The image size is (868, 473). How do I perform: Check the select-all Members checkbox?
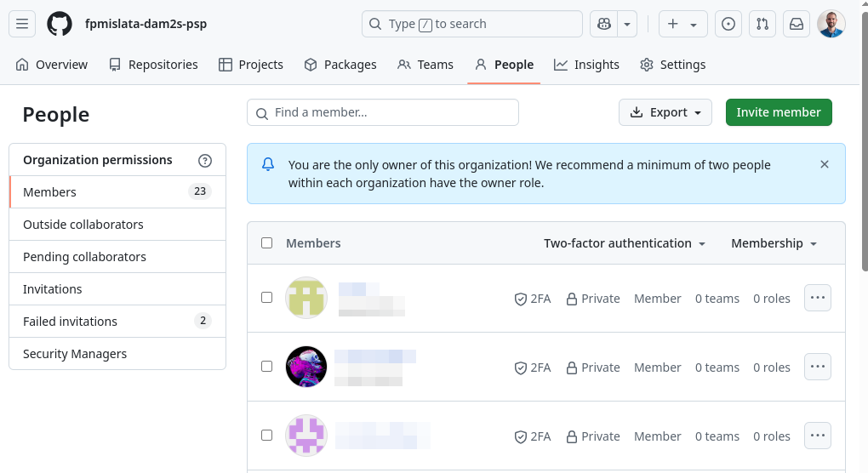(267, 242)
